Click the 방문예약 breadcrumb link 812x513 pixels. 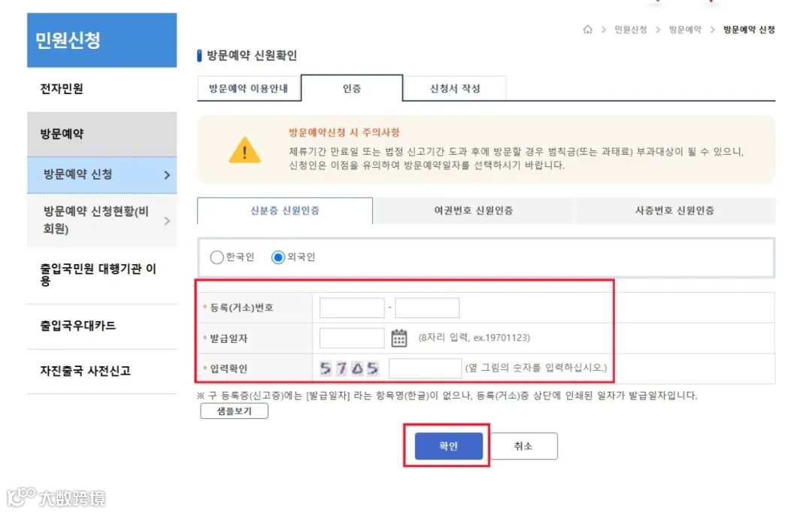coord(685,29)
